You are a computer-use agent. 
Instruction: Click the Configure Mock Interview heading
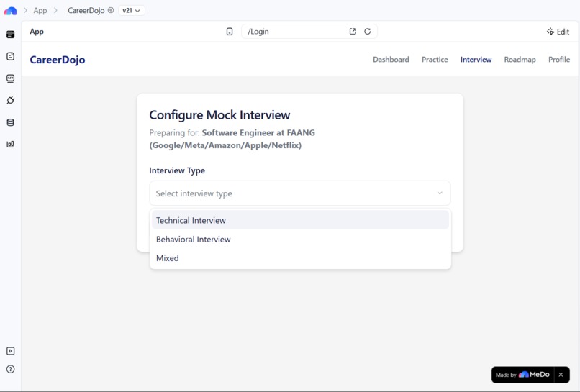tap(219, 115)
